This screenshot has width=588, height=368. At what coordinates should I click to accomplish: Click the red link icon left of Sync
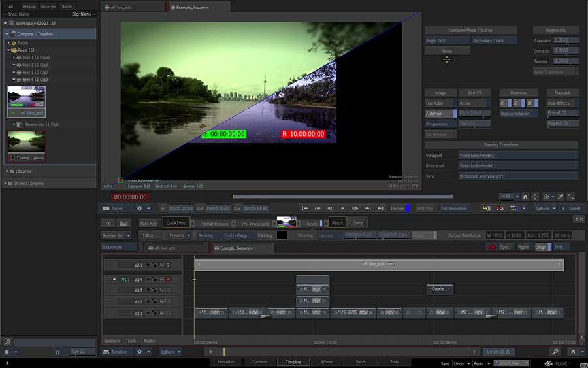[491, 247]
